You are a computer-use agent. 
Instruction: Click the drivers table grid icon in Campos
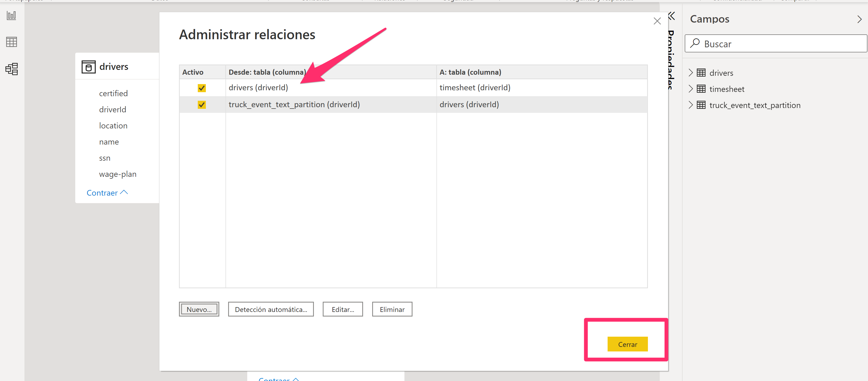[701, 73]
